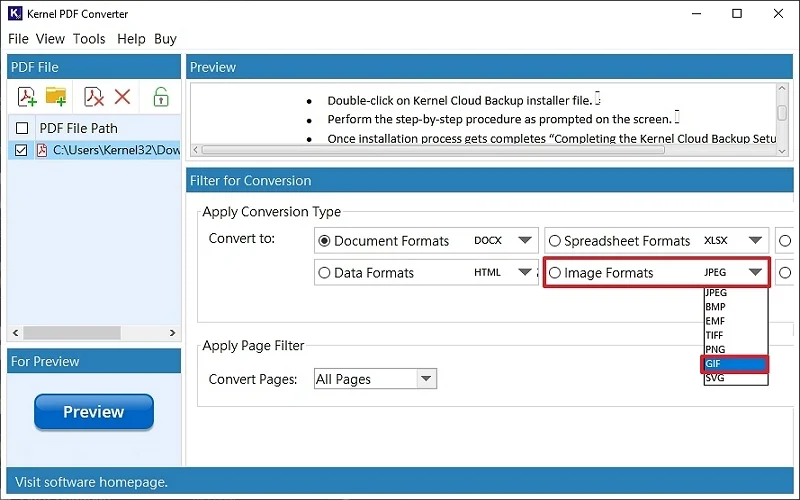
Task: Select the C:\Users\Kernel32 file row
Action: (94, 151)
